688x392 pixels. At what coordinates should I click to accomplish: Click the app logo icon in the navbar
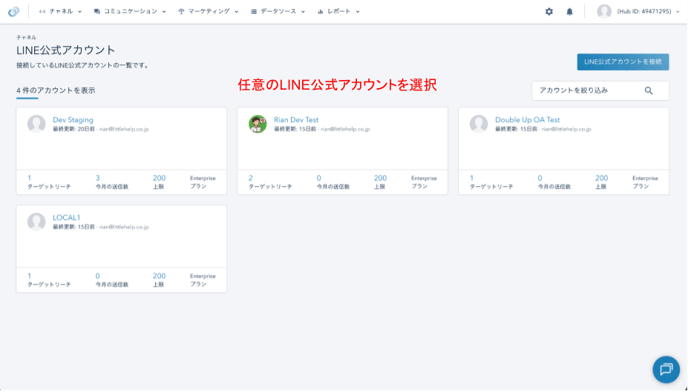point(14,12)
